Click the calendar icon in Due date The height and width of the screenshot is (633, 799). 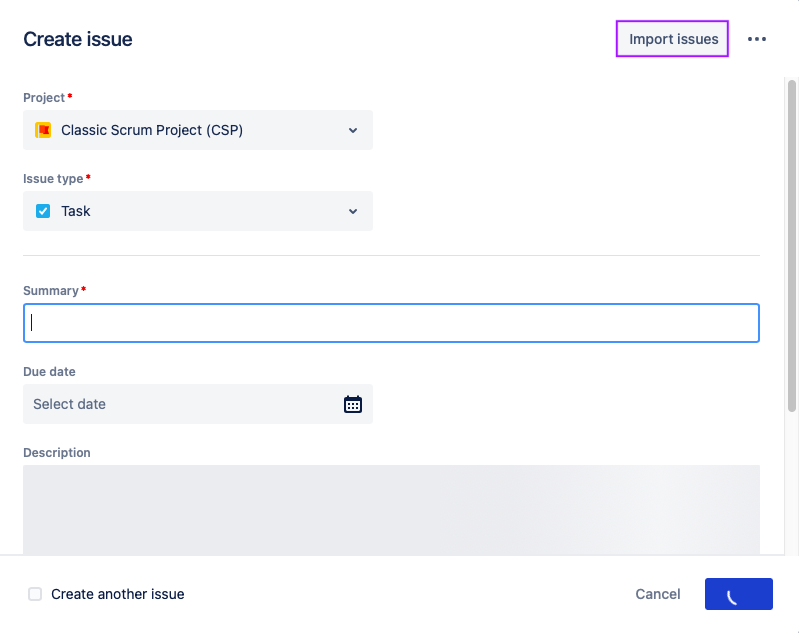point(353,404)
